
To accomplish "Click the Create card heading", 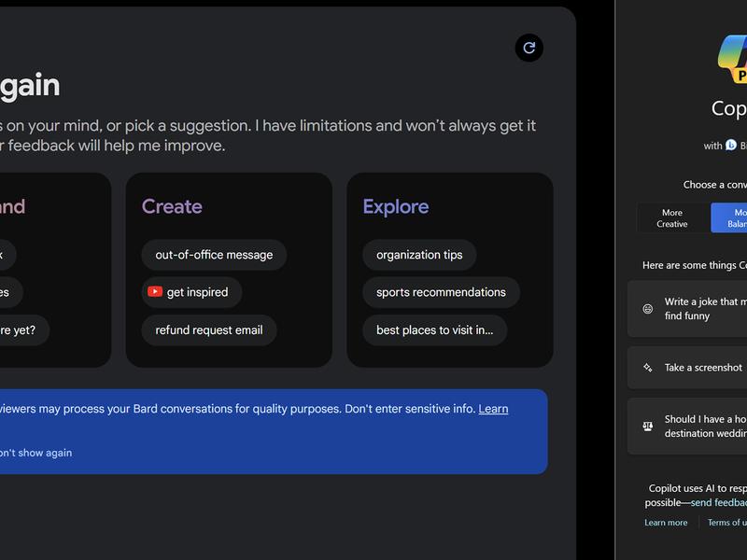I will 172,206.
